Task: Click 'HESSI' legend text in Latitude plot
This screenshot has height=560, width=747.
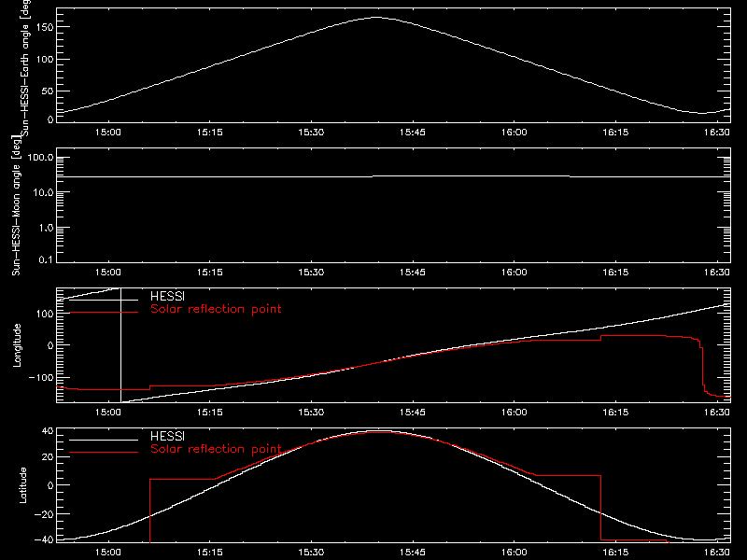Action: [x=167, y=436]
